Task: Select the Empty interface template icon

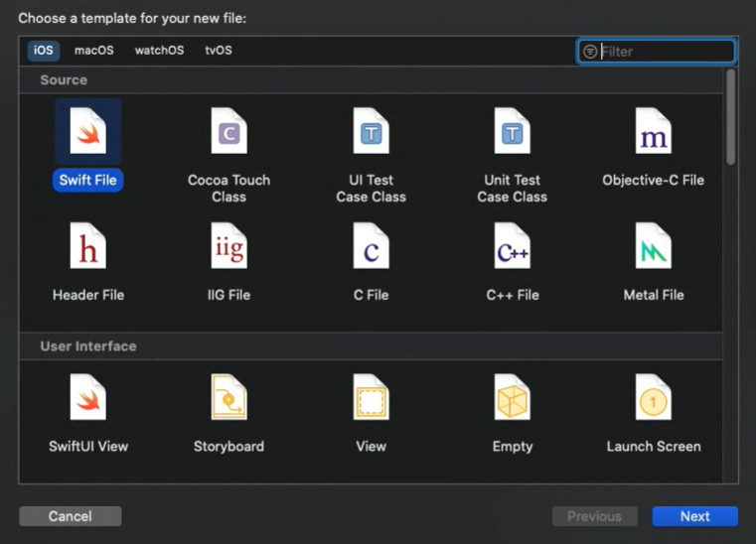Action: [x=512, y=397]
